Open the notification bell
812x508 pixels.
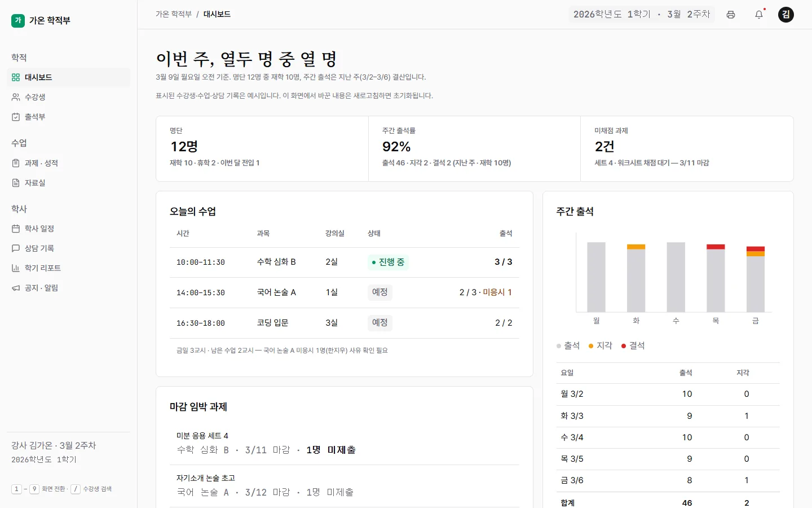(759, 15)
